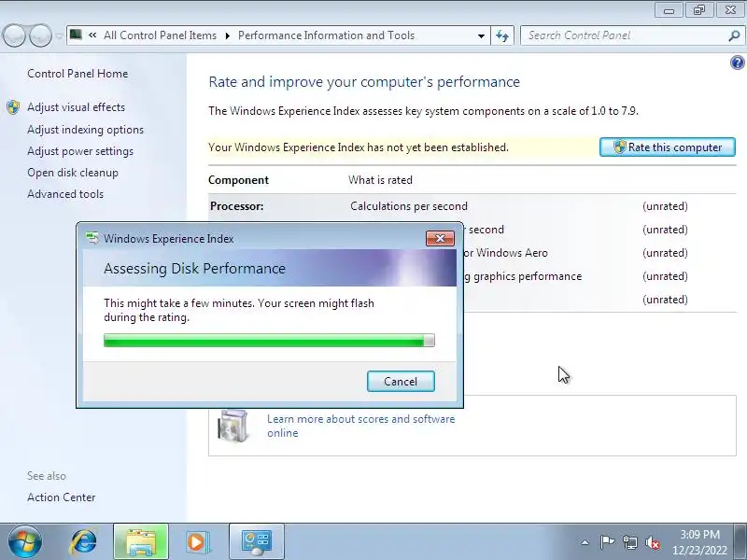Minimize the Control Panel window

click(669, 10)
